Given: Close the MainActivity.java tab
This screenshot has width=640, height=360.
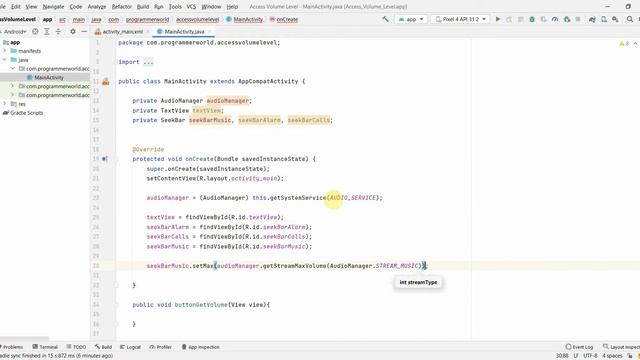Looking at the screenshot, I should [209, 31].
